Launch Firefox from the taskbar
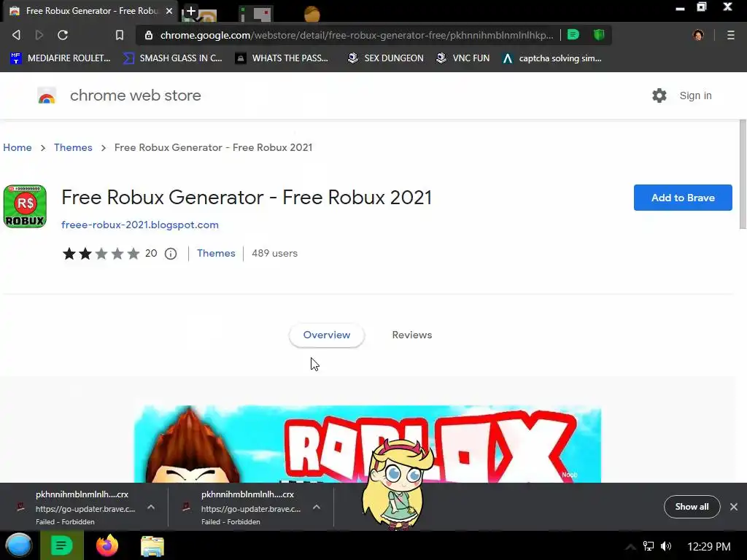Image resolution: width=747 pixels, height=560 pixels. point(107,545)
